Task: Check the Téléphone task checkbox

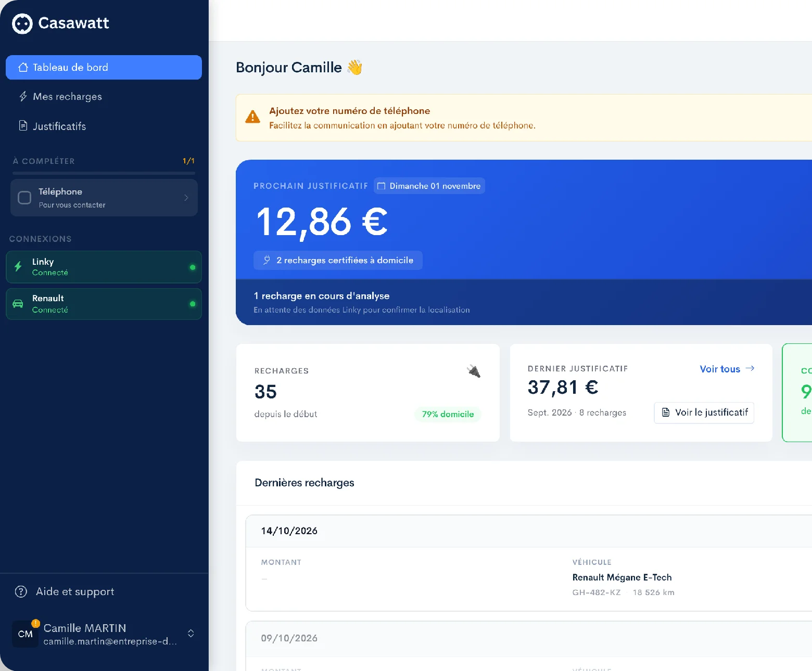Action: click(x=24, y=198)
